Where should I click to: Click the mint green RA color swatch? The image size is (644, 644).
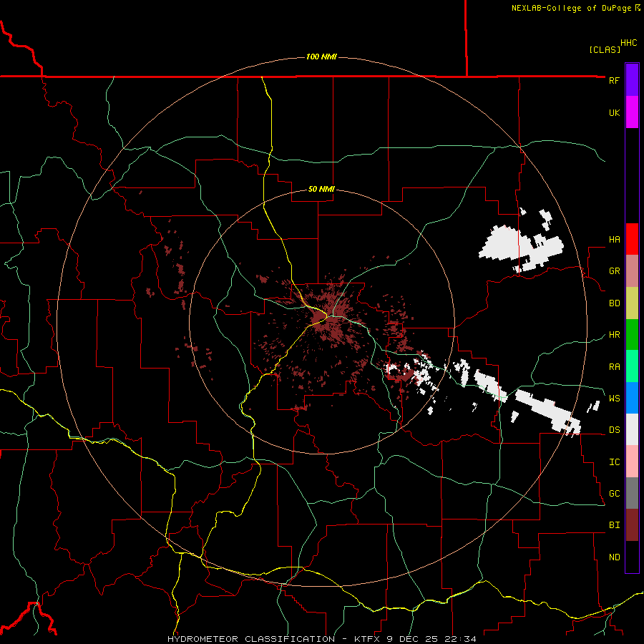coord(632,366)
